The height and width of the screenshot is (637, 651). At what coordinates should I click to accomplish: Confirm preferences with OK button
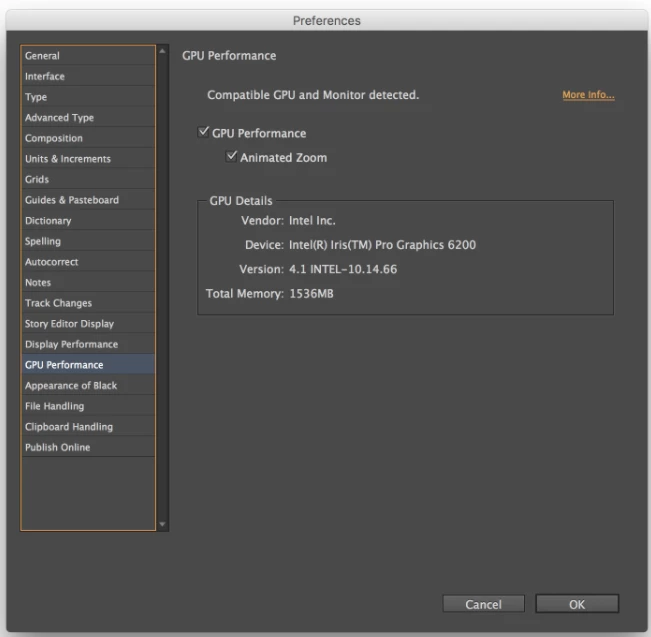click(577, 604)
